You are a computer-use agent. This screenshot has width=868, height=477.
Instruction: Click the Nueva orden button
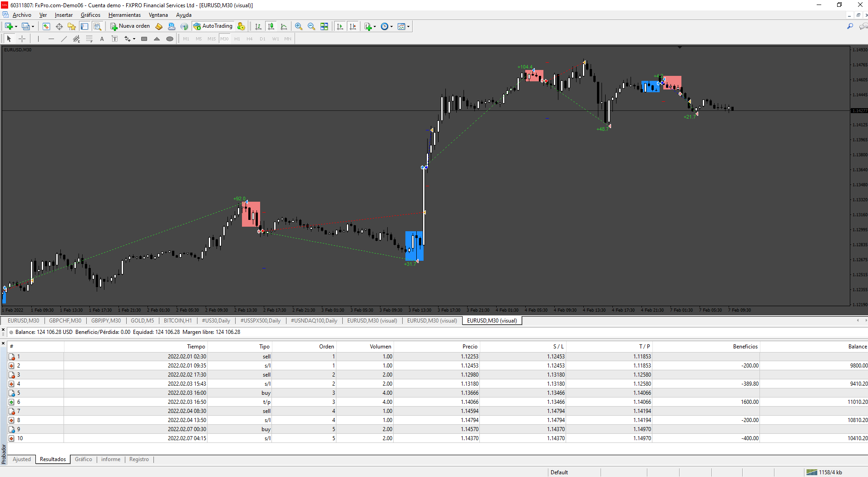pyautogui.click(x=130, y=26)
